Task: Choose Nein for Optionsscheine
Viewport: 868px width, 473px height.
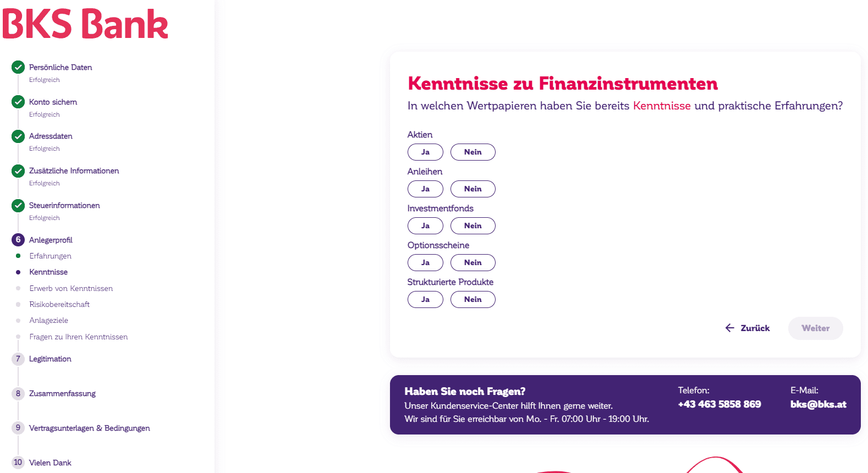Action: point(473,262)
